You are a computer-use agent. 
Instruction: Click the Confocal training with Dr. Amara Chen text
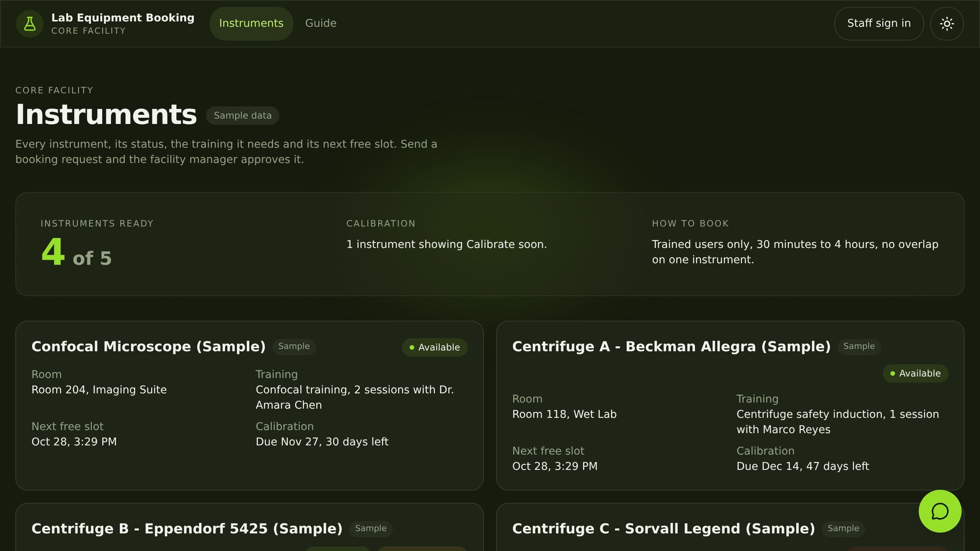pos(354,397)
